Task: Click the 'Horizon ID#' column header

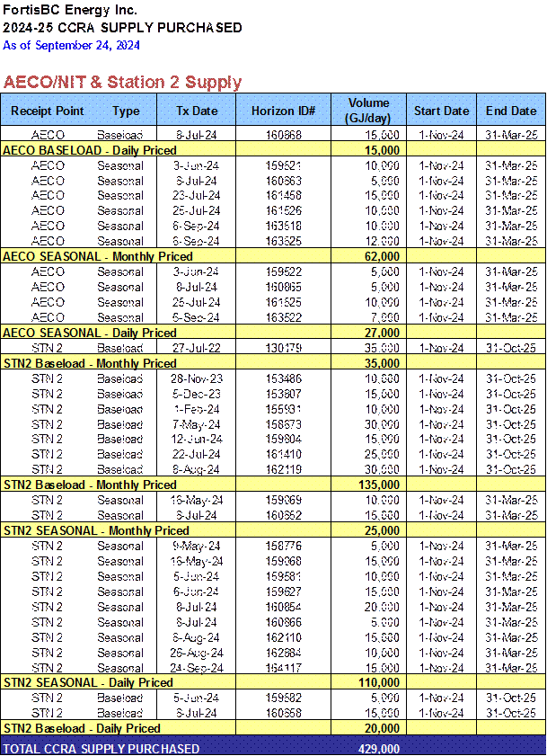Action: pos(283,111)
